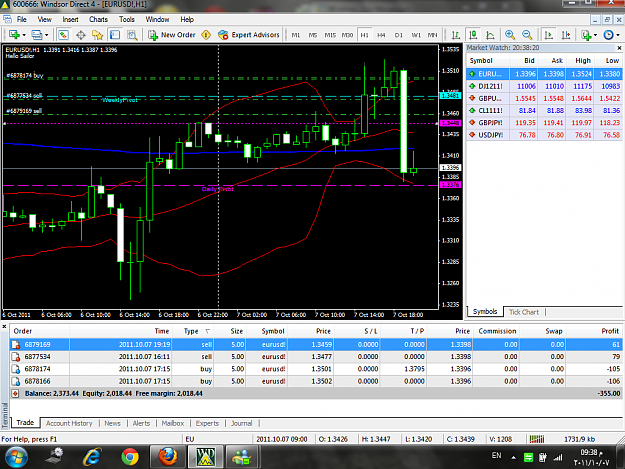625x469 pixels.
Task: Open the Profiles toolbar icon
Action: [x=37, y=35]
